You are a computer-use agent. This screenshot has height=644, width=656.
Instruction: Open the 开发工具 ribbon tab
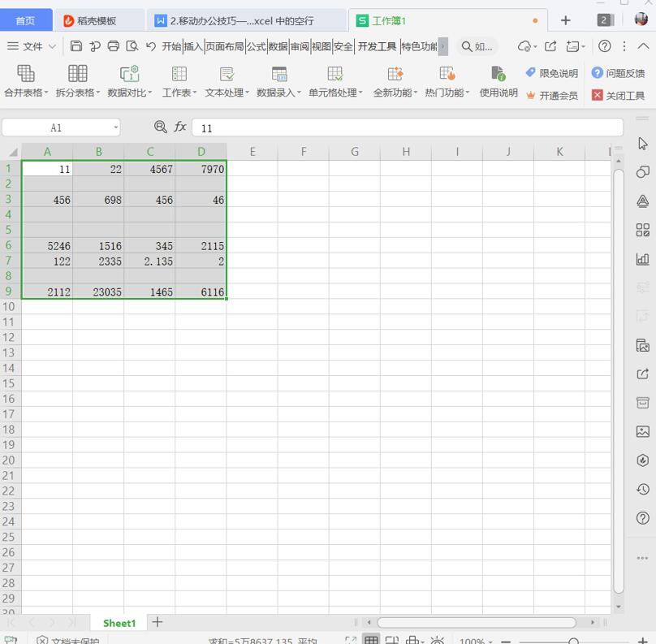pos(377,46)
